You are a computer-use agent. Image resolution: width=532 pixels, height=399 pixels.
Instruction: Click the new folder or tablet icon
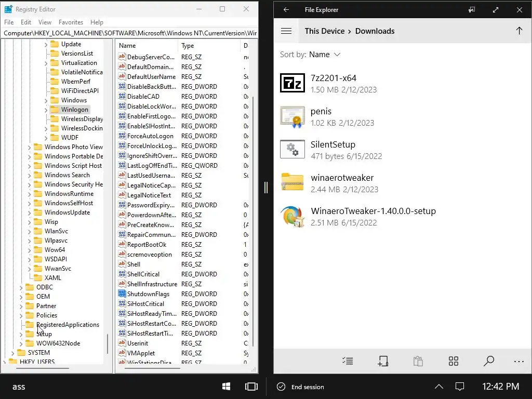click(x=383, y=361)
